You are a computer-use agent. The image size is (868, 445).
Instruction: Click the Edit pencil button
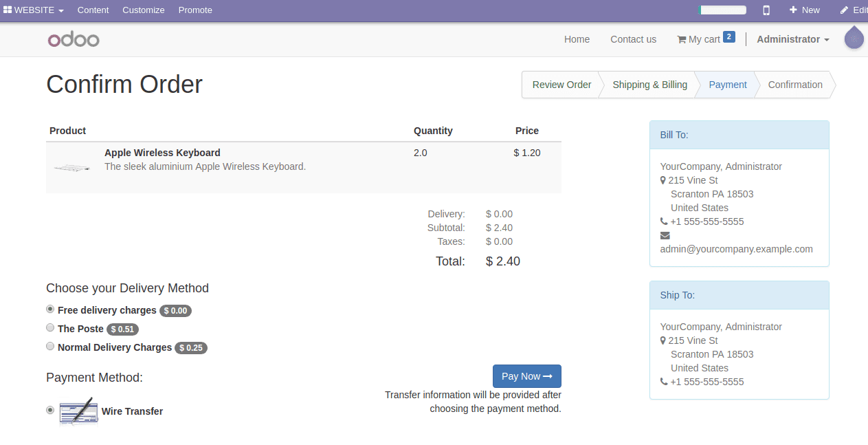tap(854, 10)
